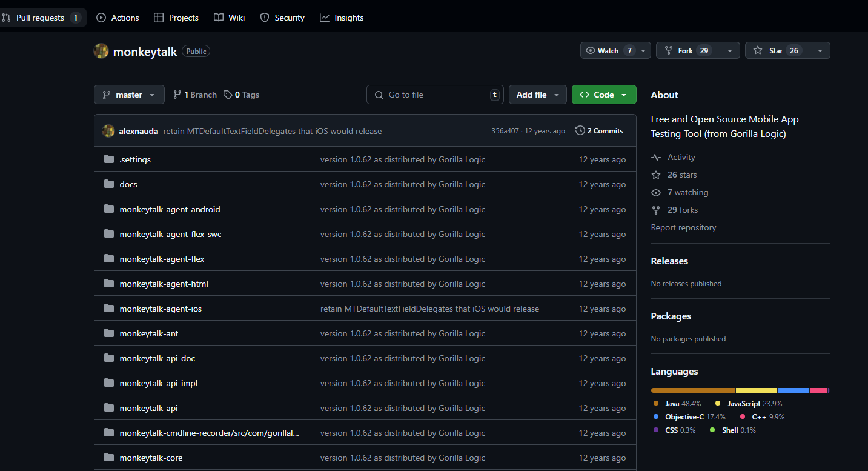Click the folder icon beside monkeytalk-agent-ios
Image resolution: width=868 pixels, height=471 pixels.
point(109,309)
